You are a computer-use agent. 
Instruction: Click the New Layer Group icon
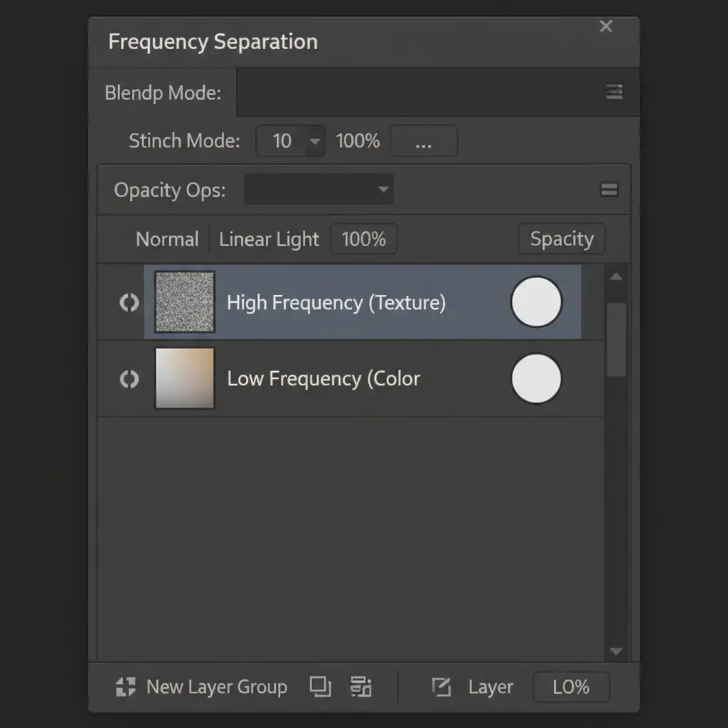pyautogui.click(x=126, y=687)
